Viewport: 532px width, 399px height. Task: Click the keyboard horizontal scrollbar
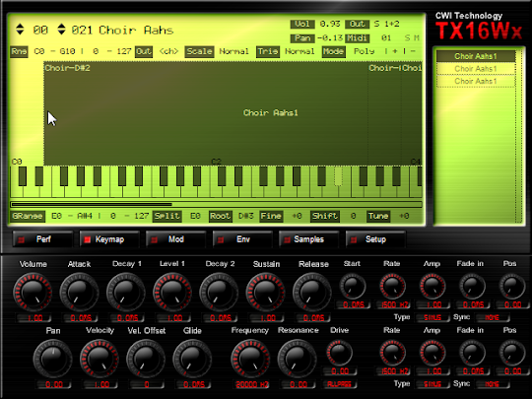tap(216, 204)
